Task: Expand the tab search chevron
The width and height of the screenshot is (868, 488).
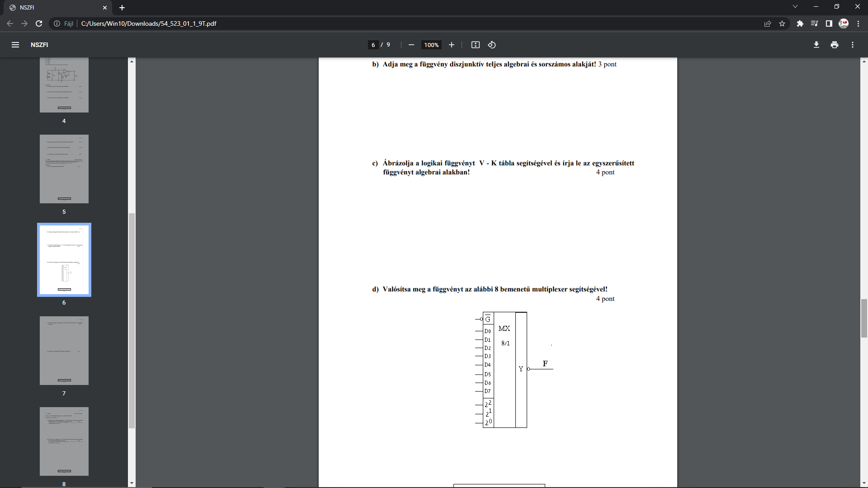Action: click(x=795, y=7)
